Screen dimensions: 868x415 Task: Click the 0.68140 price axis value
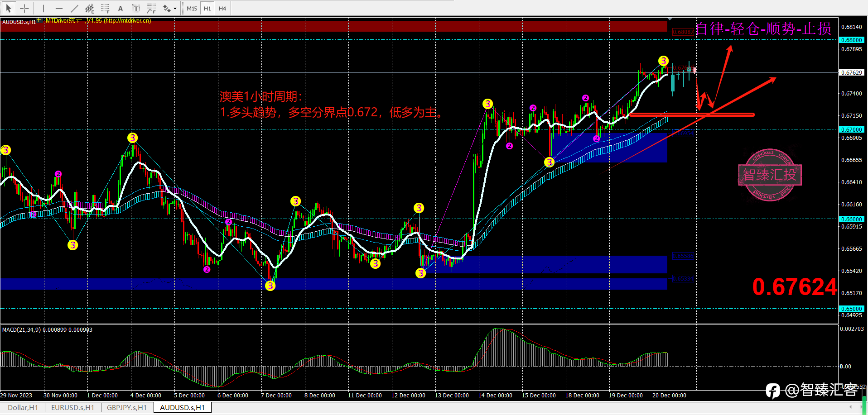(x=852, y=27)
